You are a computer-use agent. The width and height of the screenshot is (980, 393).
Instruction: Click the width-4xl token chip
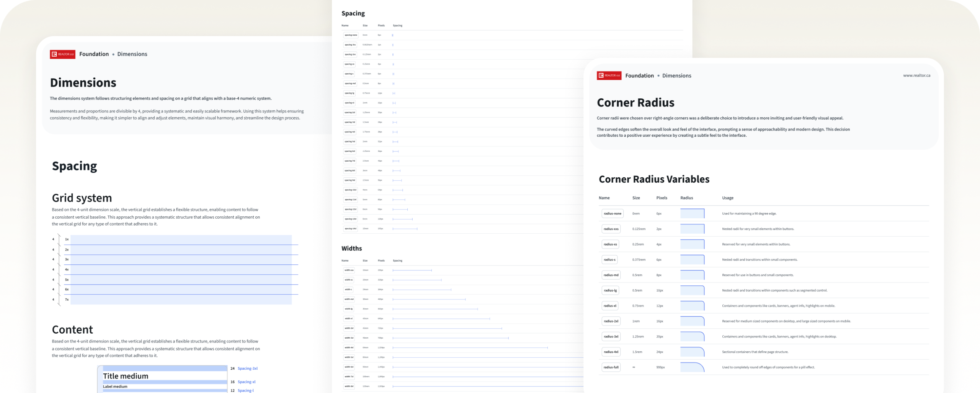click(x=349, y=348)
